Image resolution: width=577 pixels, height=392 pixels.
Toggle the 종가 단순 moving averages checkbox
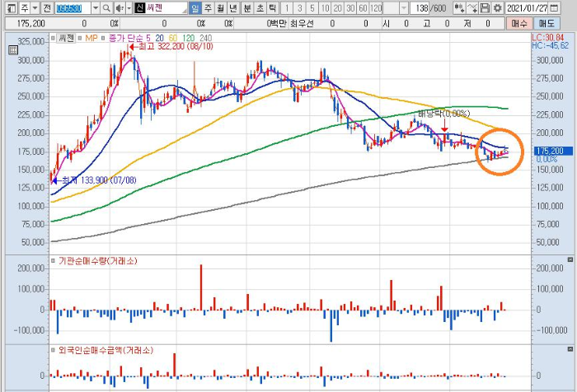pyautogui.click(x=103, y=38)
